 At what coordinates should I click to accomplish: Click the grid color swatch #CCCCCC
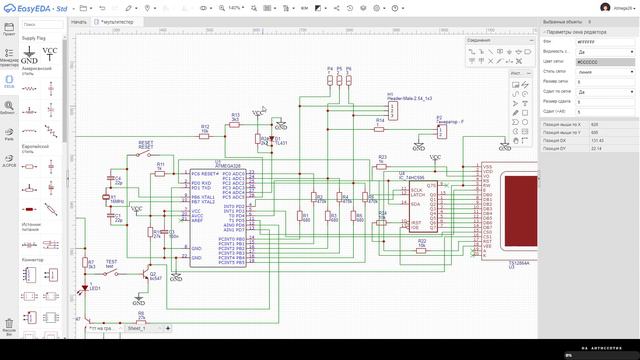tap(606, 62)
